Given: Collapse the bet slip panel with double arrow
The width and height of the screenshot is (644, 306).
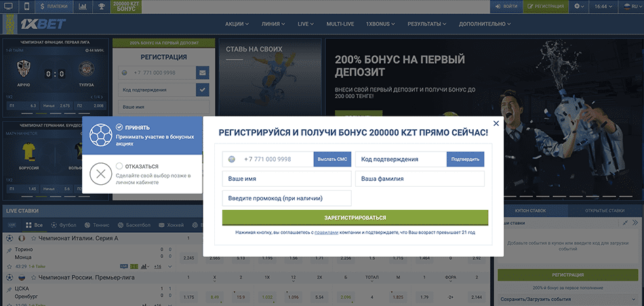Looking at the screenshot, I should (636, 223).
